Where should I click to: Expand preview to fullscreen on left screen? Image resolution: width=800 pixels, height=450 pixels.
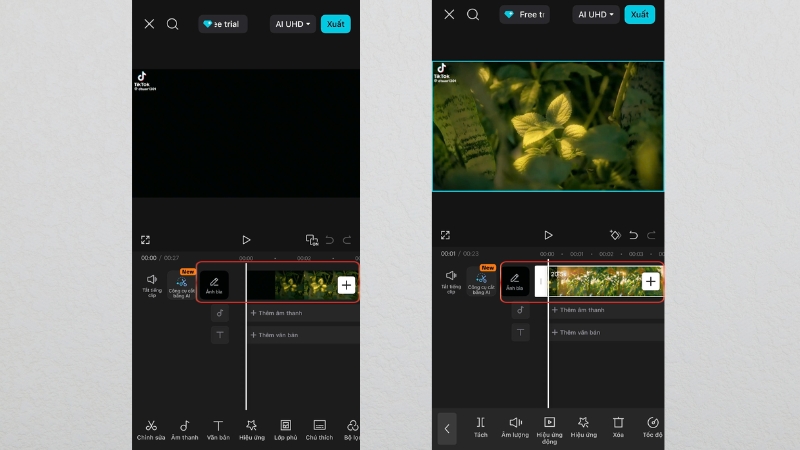pos(145,240)
